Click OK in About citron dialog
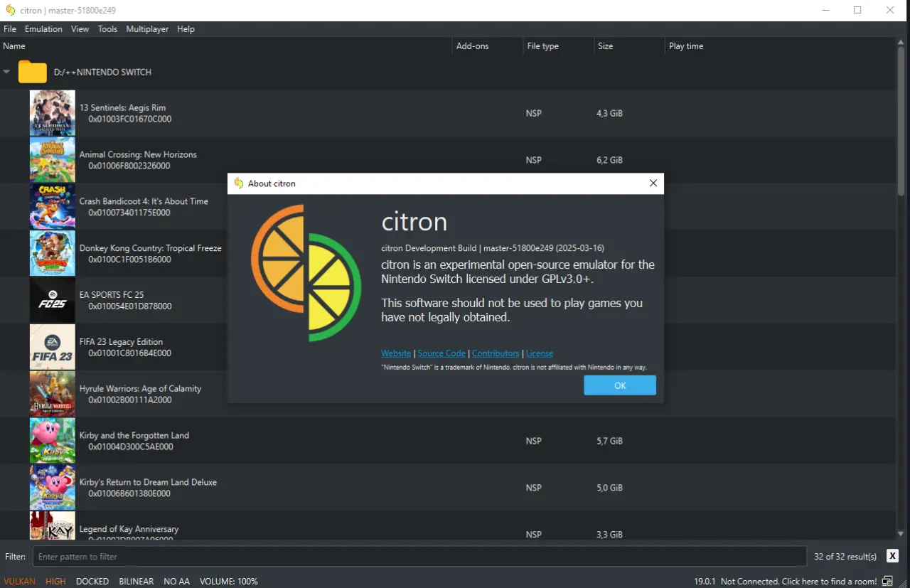The width and height of the screenshot is (910, 588). pyautogui.click(x=620, y=385)
